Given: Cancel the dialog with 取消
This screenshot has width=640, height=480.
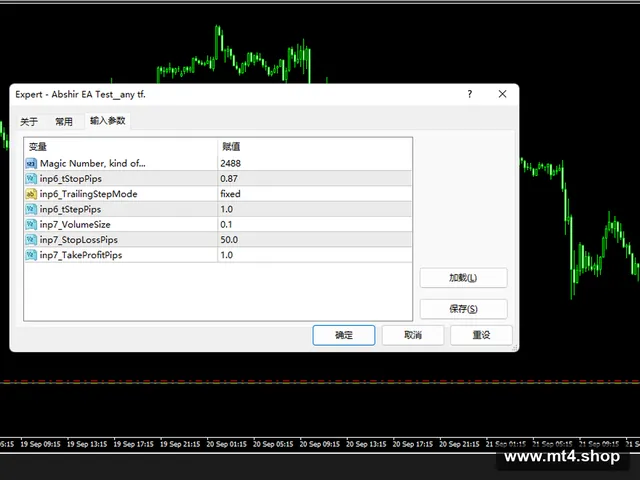Looking at the screenshot, I should [413, 335].
